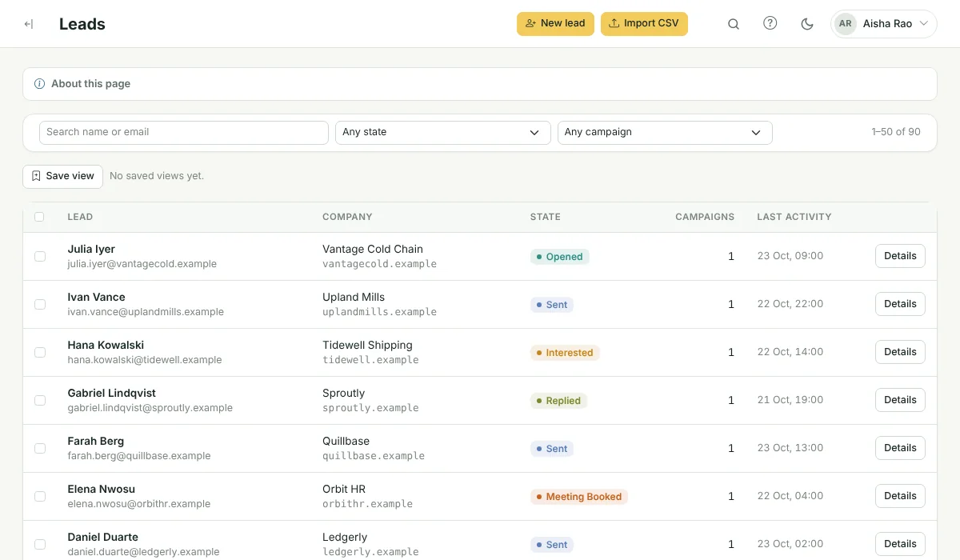
Task: Open Details for Elena Nwosu
Action: (900, 496)
